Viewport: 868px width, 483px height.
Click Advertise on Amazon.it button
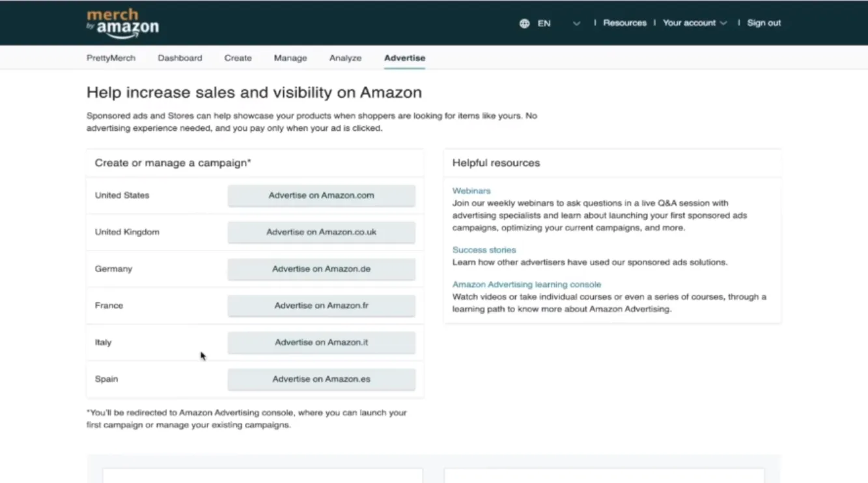click(x=321, y=342)
